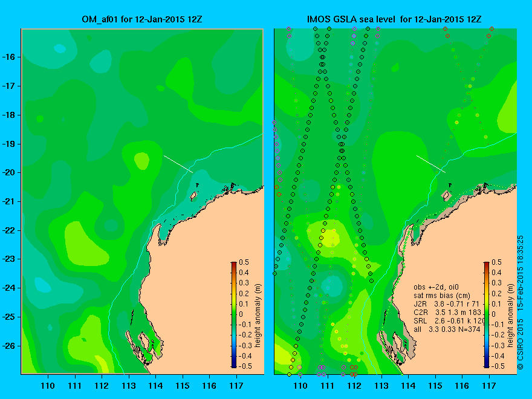Image resolution: width=532 pixels, height=399 pixels.
Task: Click the 0.2 colorbar value in OM_af01 map
Action: click(x=244, y=293)
